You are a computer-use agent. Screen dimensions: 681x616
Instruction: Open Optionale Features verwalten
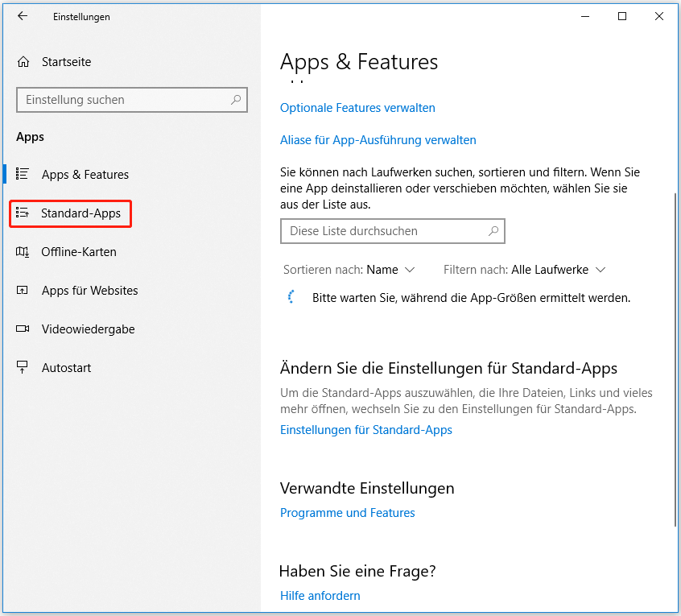(357, 108)
